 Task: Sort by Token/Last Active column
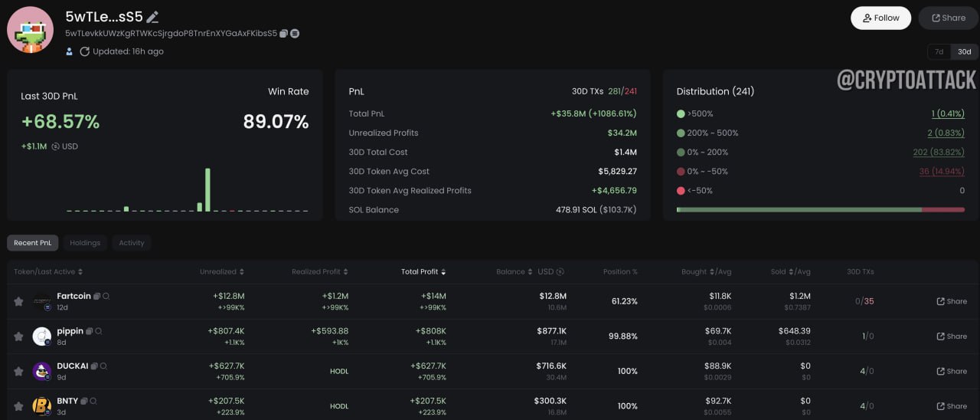coord(48,272)
